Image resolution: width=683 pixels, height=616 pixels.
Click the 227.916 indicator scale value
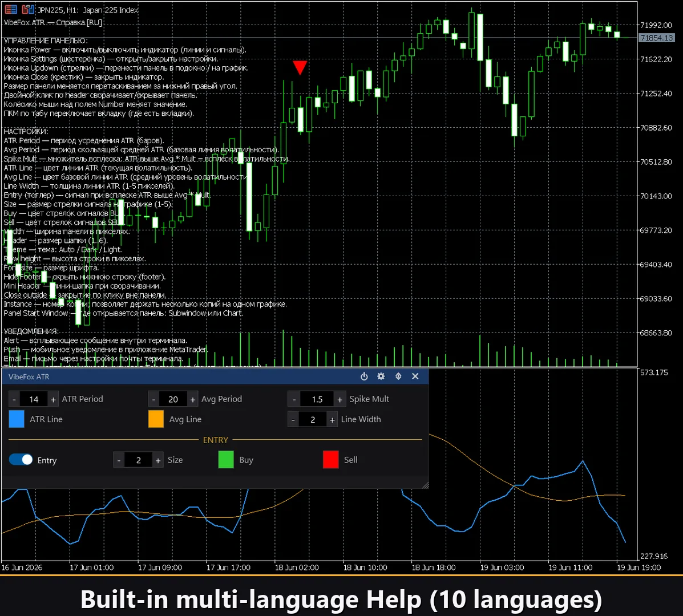pyautogui.click(x=654, y=556)
